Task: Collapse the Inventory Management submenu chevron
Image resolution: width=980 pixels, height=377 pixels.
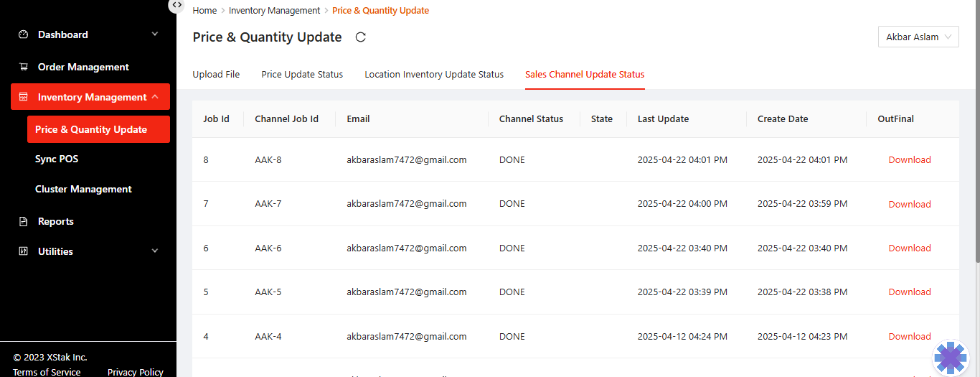Action: [155, 97]
